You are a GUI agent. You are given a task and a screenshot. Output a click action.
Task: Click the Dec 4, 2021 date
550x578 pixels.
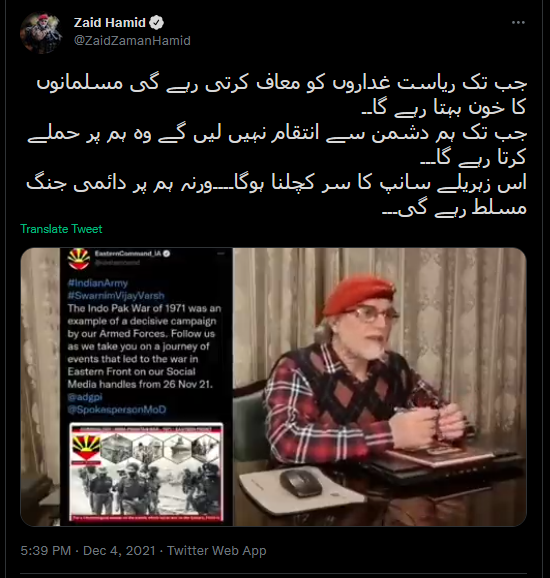click(119, 551)
